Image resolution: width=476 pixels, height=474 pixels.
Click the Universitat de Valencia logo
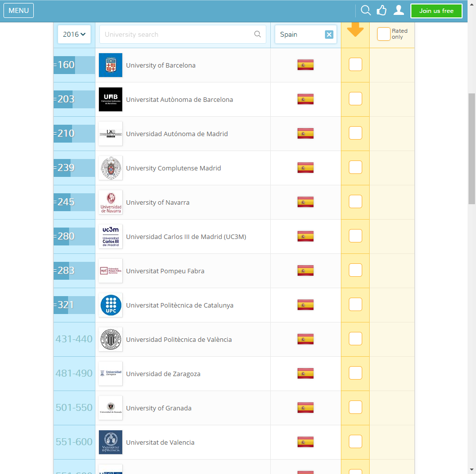tap(110, 442)
